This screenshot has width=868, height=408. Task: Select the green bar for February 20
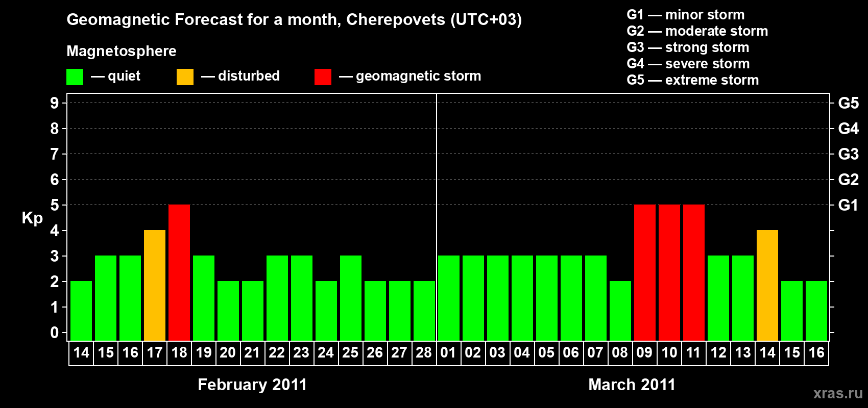(x=228, y=311)
